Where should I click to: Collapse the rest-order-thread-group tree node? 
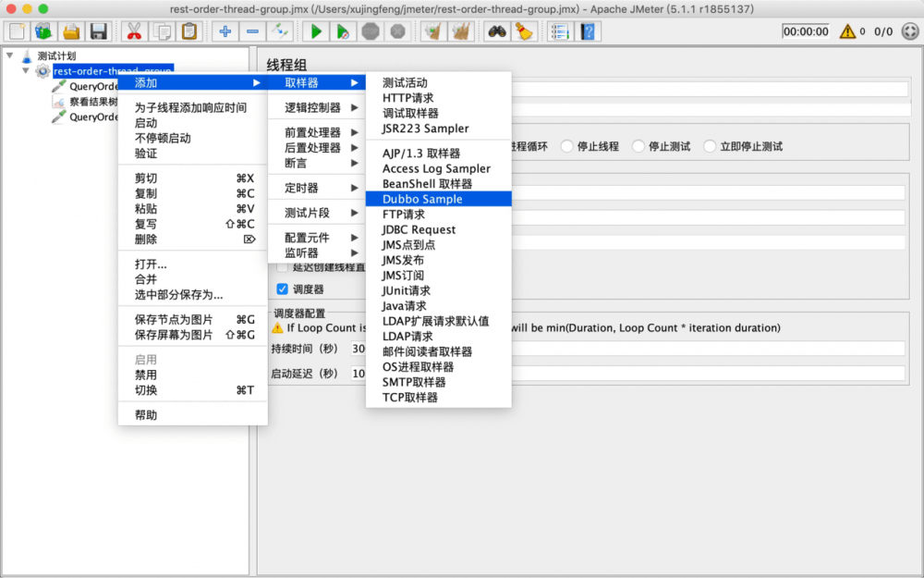[26, 71]
